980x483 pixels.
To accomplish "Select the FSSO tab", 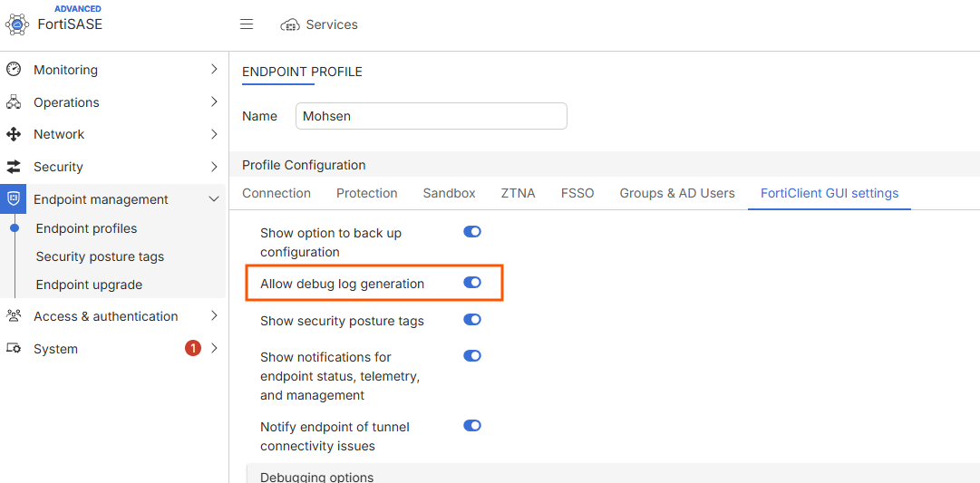I will tap(577, 194).
